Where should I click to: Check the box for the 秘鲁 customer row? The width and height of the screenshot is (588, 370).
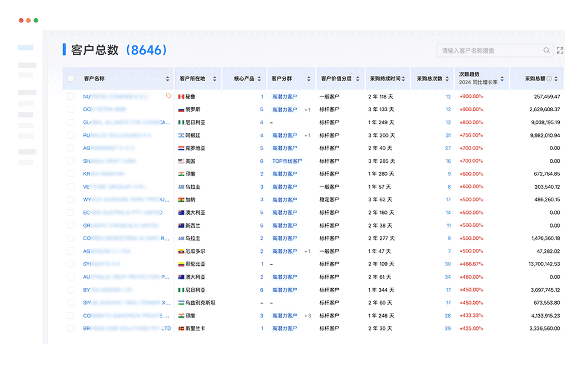coord(71,96)
